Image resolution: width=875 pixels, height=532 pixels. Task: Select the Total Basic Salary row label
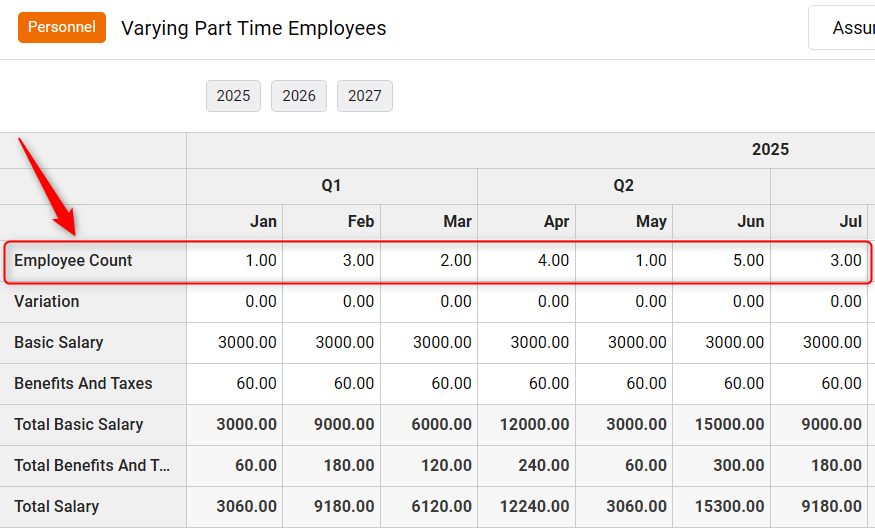[x=79, y=425]
